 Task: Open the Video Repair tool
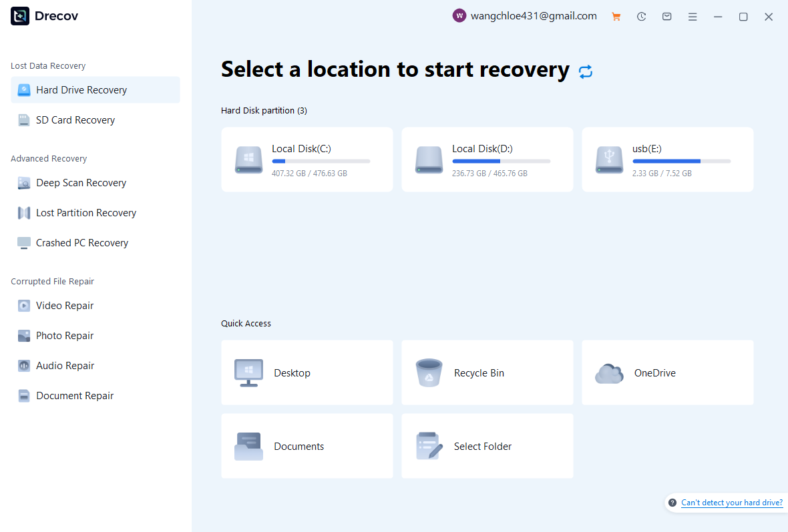(x=64, y=306)
